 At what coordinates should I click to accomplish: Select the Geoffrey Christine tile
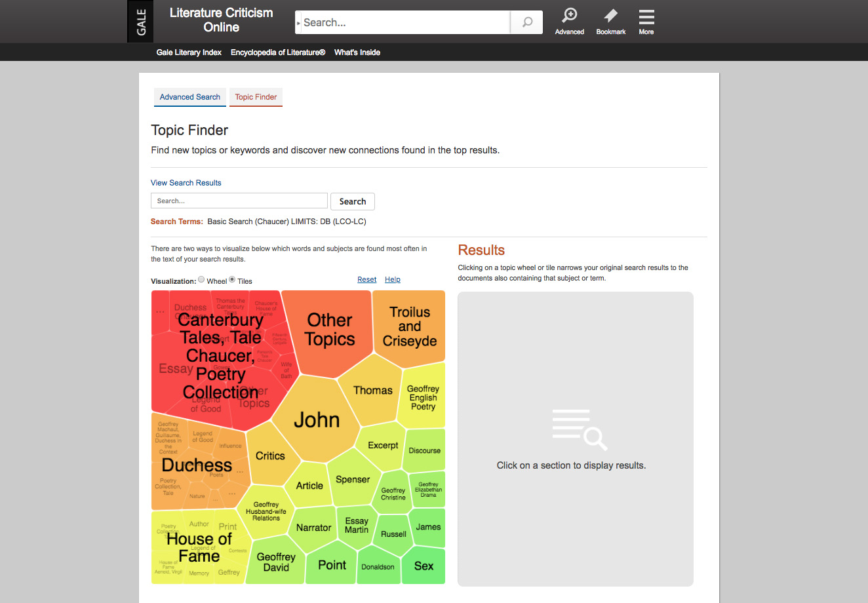(393, 494)
